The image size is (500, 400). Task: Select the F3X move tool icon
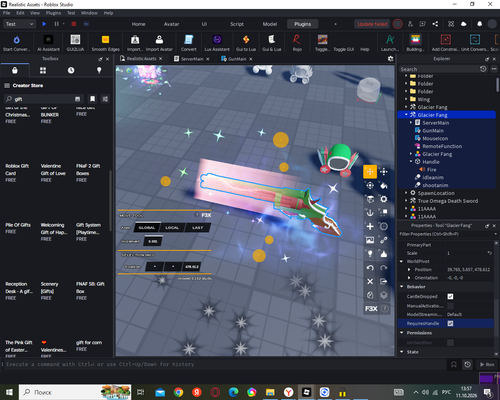[370, 172]
